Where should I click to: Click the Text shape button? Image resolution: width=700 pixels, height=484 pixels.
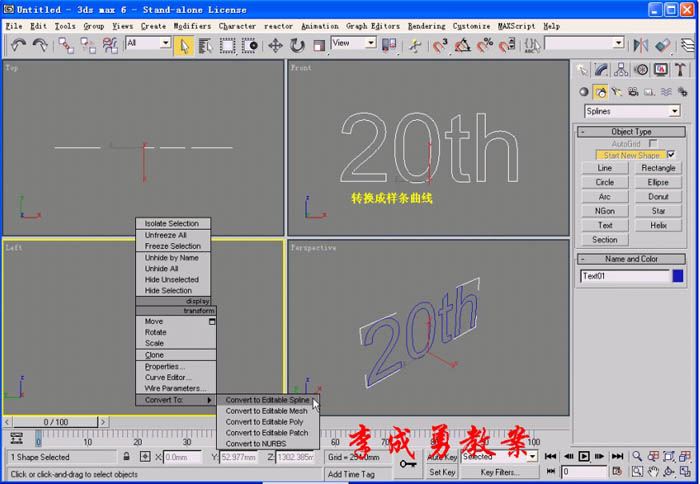coord(604,225)
